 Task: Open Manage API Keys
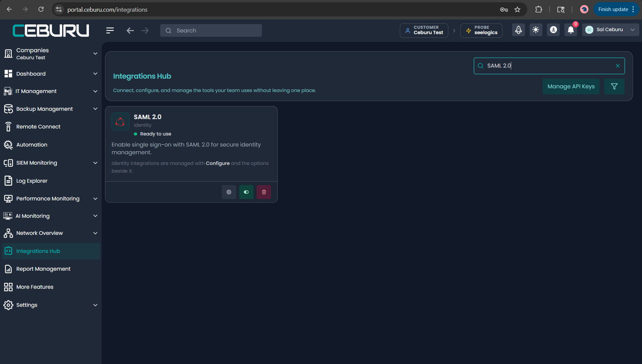click(571, 86)
